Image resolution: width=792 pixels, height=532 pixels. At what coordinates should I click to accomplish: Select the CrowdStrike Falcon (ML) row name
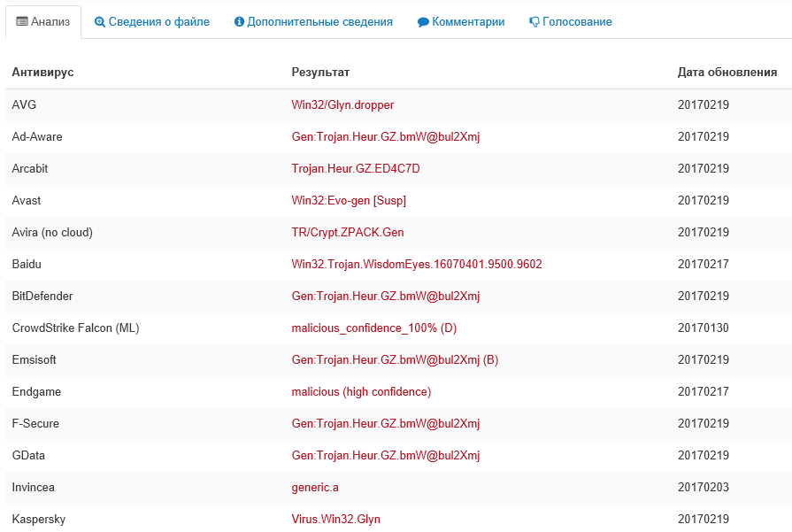point(75,328)
